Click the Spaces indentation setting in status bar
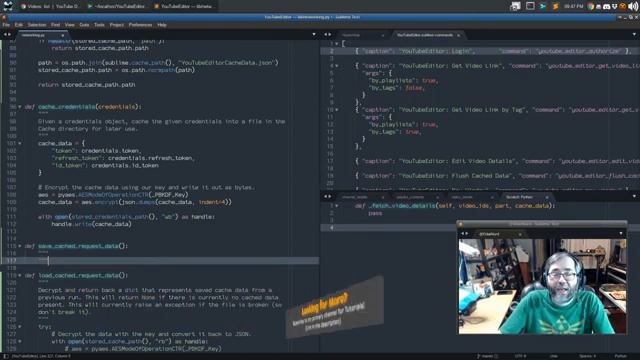 pos(587,356)
